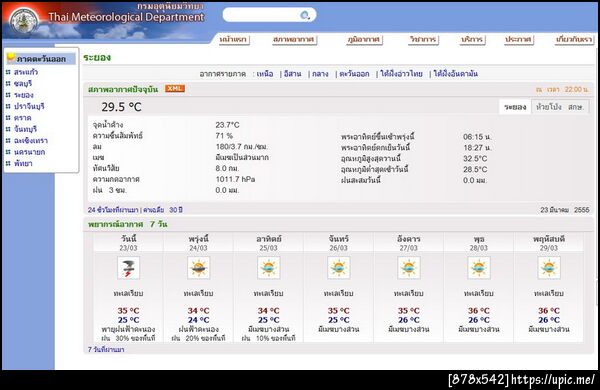Open the เกี่ยวกับเรา about-us menu
The width and height of the screenshot is (600, 390).
pos(574,39)
